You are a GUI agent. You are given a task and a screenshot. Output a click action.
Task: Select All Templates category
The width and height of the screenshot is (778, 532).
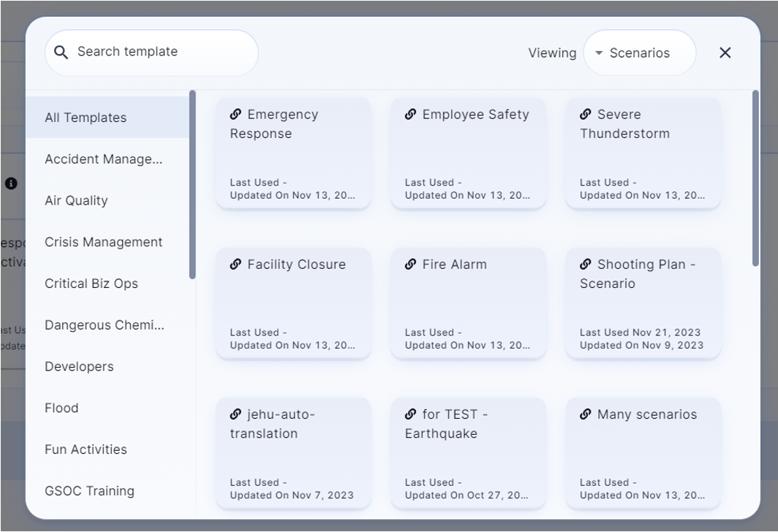[x=86, y=118]
